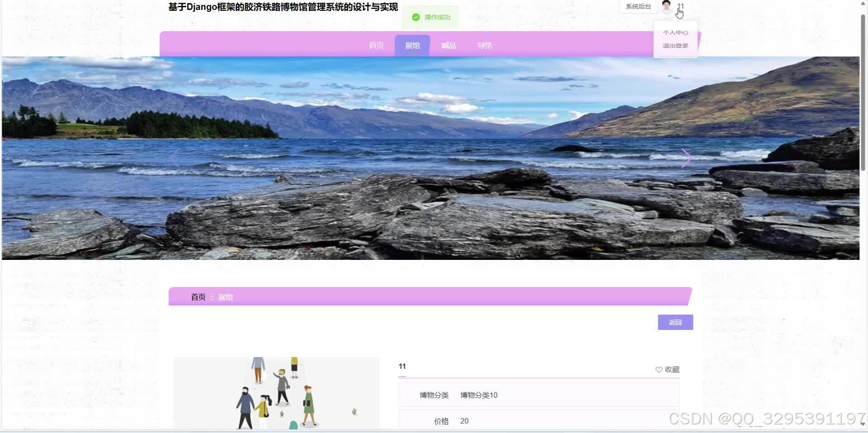868x433 pixels.
Task: Click the user avatar in the header
Action: (x=667, y=6)
